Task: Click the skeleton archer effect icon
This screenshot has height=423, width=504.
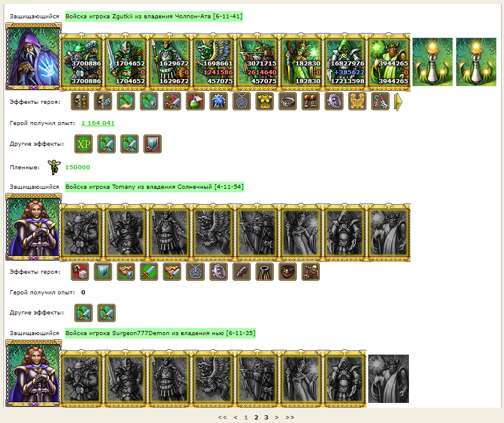Action: [311, 271]
